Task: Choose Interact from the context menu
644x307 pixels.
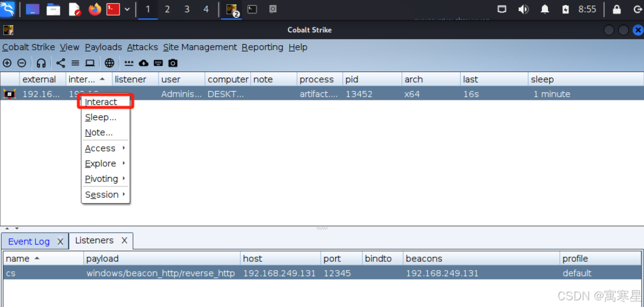Action: coord(106,102)
